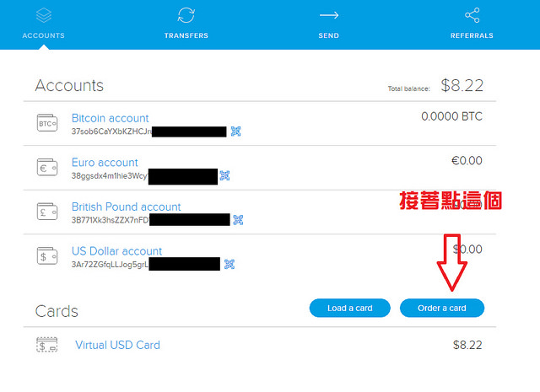The height and width of the screenshot is (392, 540).
Task: Click the Bitcoin account wallet icon
Action: tap(47, 124)
